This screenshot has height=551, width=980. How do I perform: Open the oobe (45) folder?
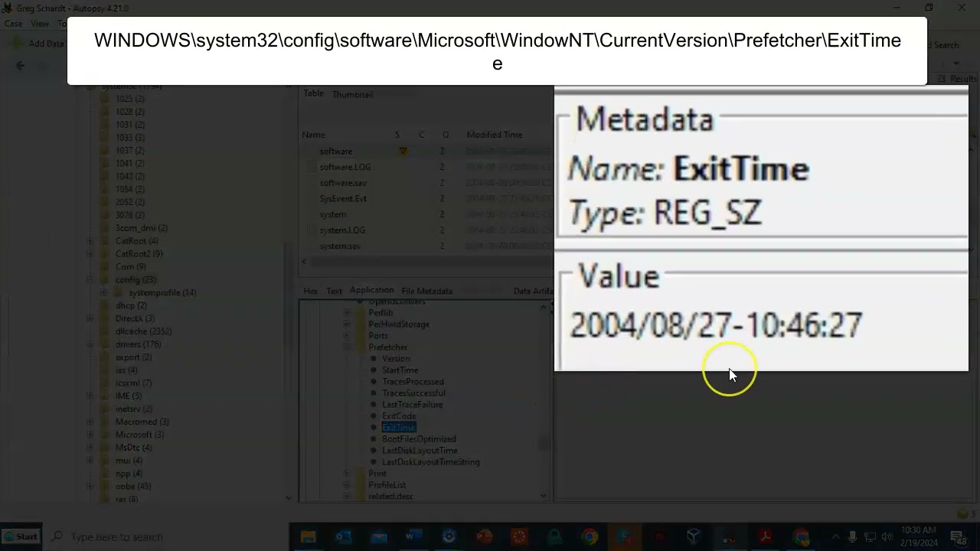[x=132, y=486]
